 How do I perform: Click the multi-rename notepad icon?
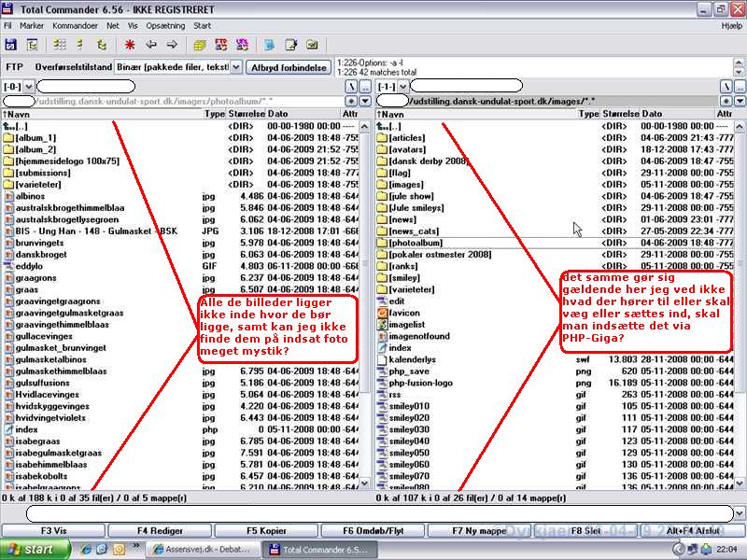tap(290, 45)
